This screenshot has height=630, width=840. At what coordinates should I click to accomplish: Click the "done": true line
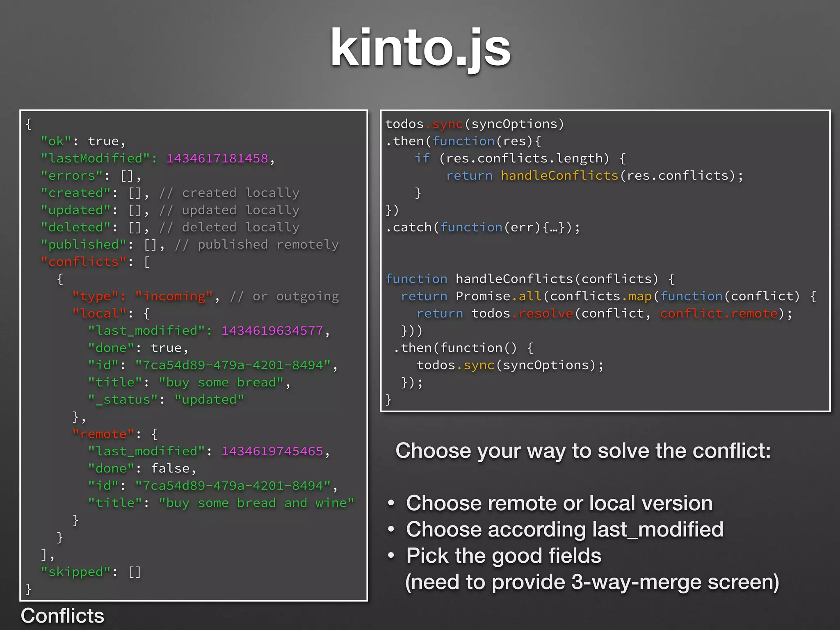click(138, 348)
